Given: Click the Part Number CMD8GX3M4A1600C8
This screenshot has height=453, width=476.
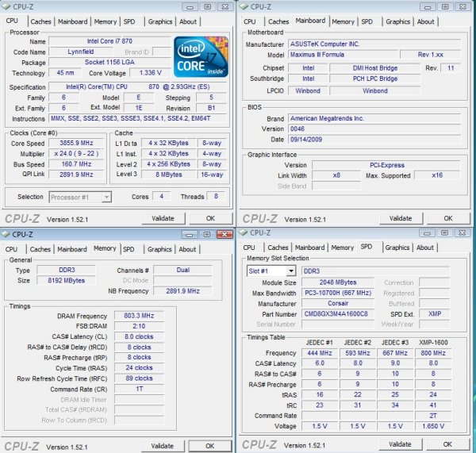Looking at the screenshot, I should click(x=338, y=313).
